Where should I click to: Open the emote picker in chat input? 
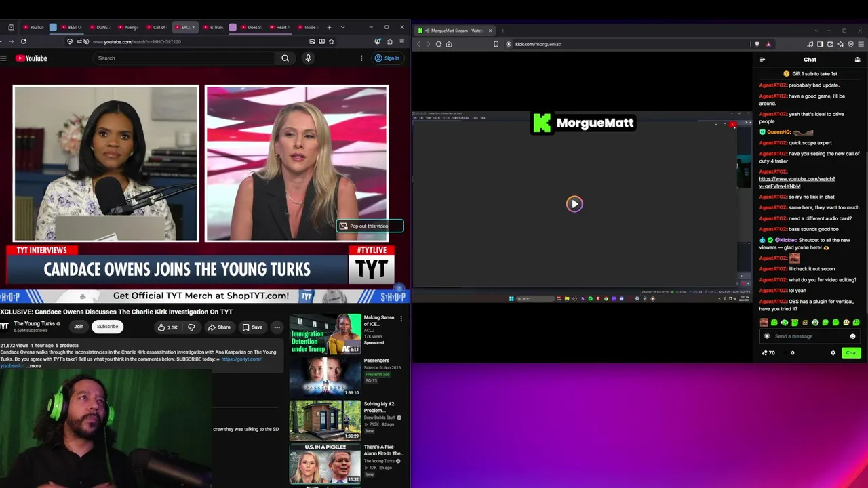pyautogui.click(x=853, y=336)
